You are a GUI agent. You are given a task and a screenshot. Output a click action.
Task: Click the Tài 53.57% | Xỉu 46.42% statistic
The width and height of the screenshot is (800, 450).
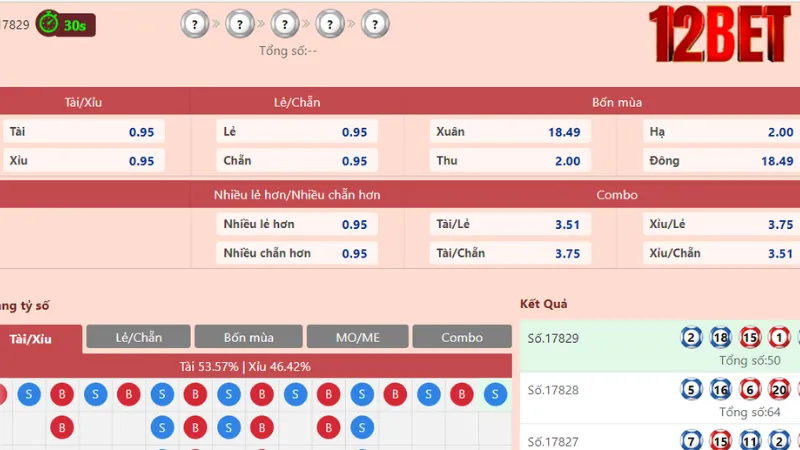click(x=245, y=366)
